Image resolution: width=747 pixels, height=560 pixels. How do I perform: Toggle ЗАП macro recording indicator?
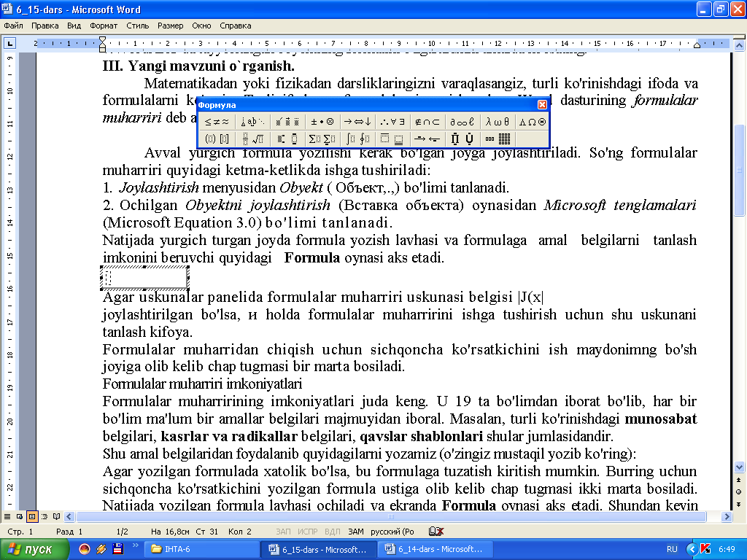coord(283,532)
